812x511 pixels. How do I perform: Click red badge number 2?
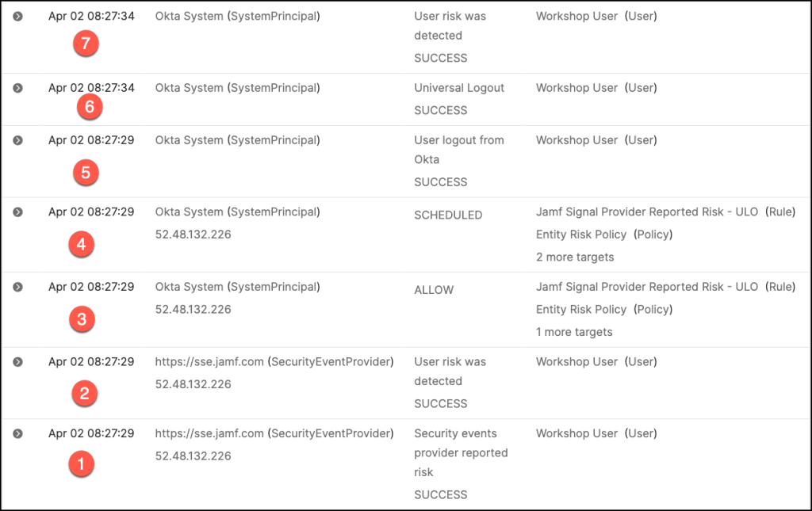click(x=84, y=393)
